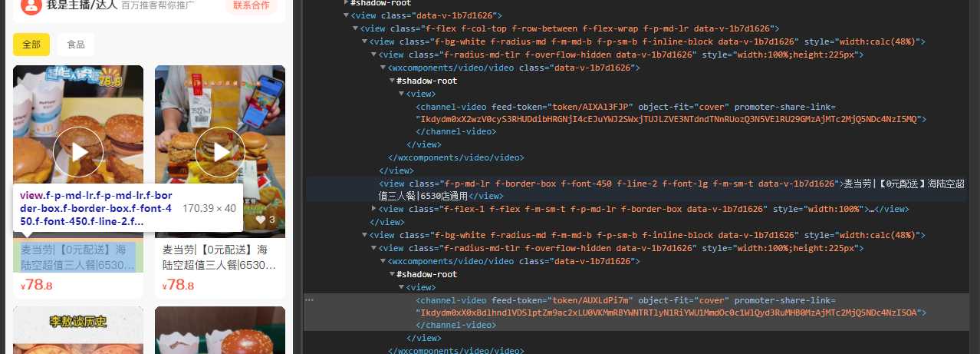Collapse the wxcomponents/video/video node holding AUXLdPi7m
Image resolution: width=980 pixels, height=354 pixels.
point(383,261)
